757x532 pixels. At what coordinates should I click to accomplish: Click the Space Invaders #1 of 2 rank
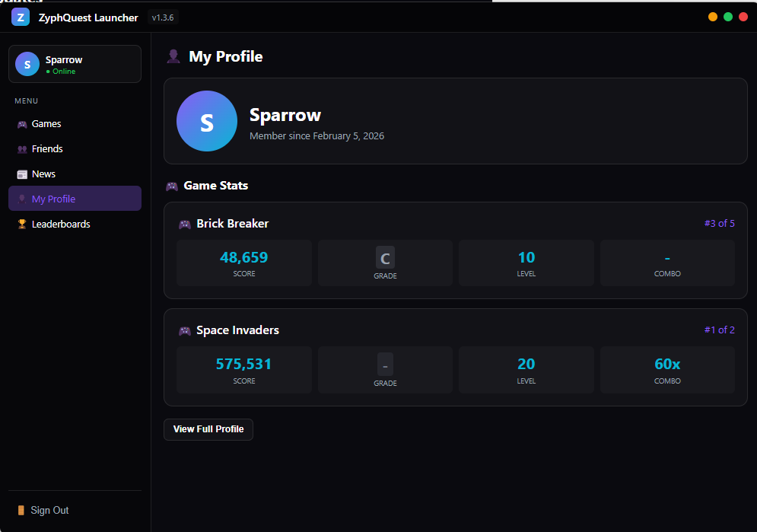pos(719,330)
